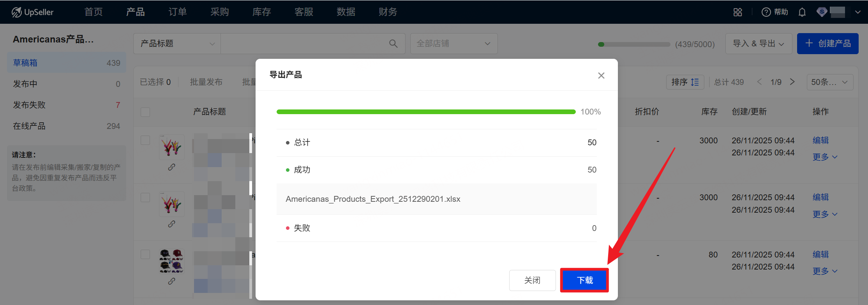Image resolution: width=868 pixels, height=305 pixels.
Task: Click the UpSeller logo icon
Action: [17, 12]
